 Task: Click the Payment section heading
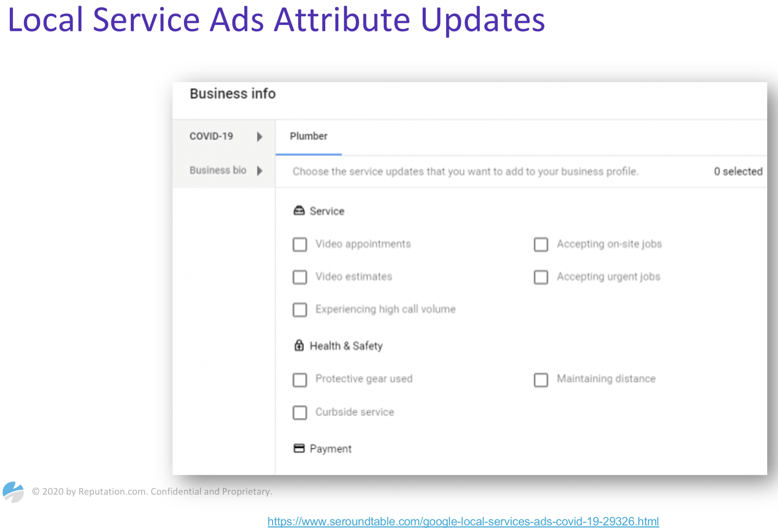click(330, 449)
